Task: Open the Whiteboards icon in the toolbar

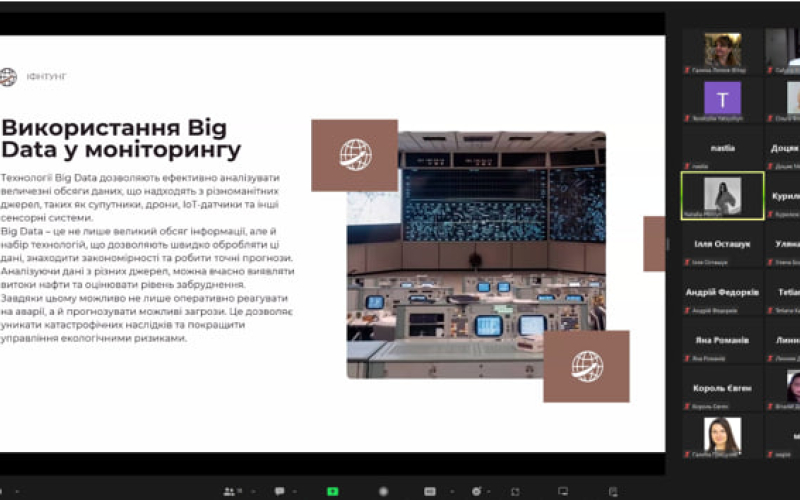Action: (x=563, y=491)
